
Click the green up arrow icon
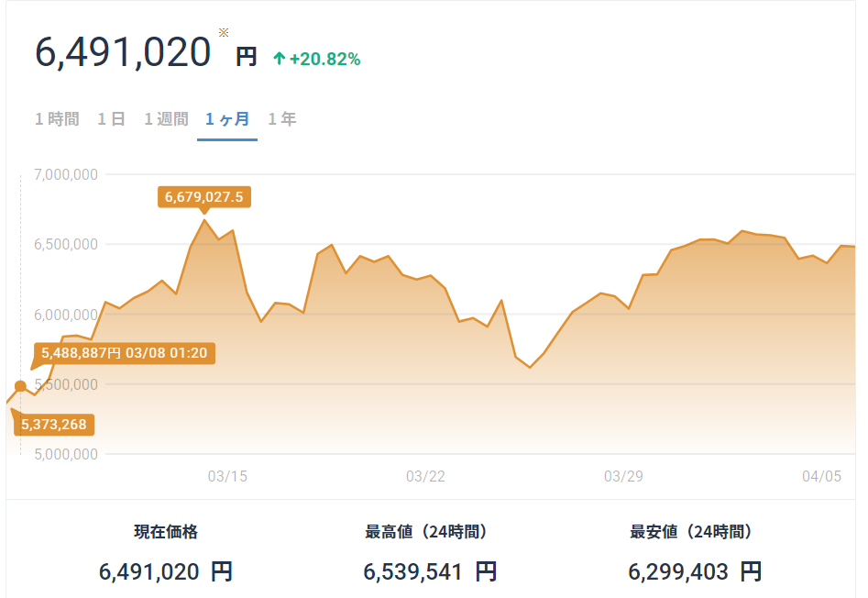(280, 58)
